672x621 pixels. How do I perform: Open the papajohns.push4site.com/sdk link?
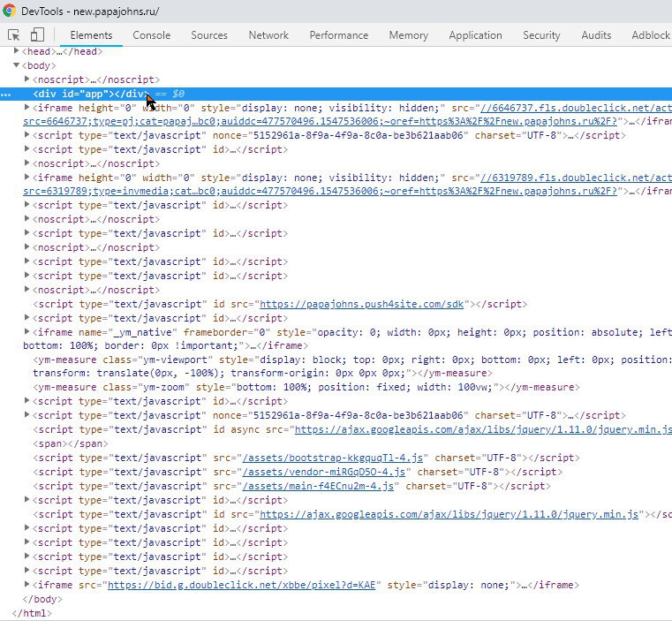coord(362,304)
